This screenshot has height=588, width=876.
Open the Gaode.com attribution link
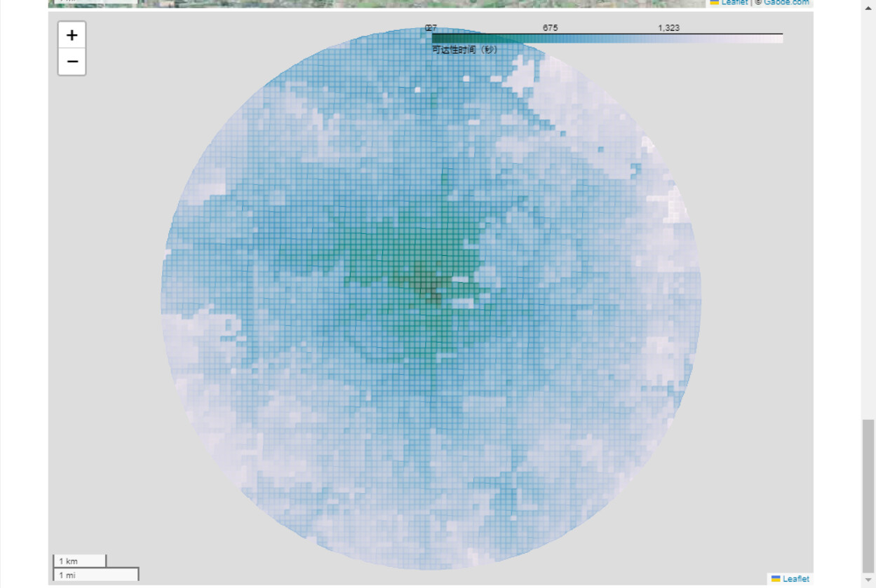(787, 3)
